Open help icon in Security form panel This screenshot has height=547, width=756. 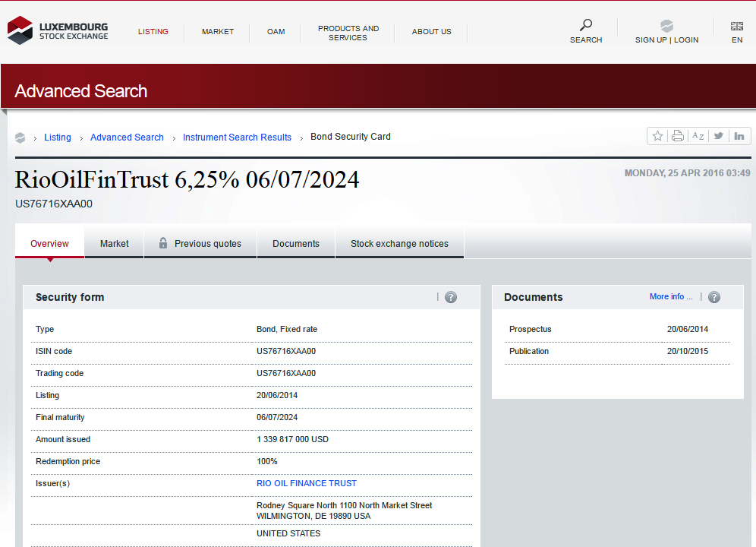coord(451,297)
